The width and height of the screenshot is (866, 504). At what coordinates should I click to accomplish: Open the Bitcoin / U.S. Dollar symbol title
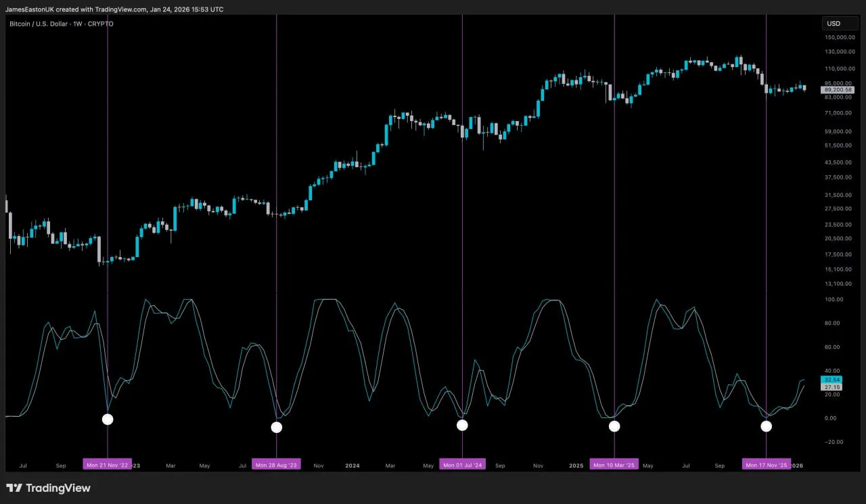tap(61, 24)
